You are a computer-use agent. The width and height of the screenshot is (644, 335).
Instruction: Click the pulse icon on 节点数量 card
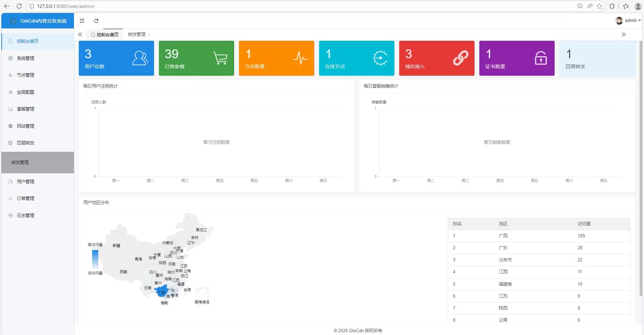pyautogui.click(x=300, y=58)
